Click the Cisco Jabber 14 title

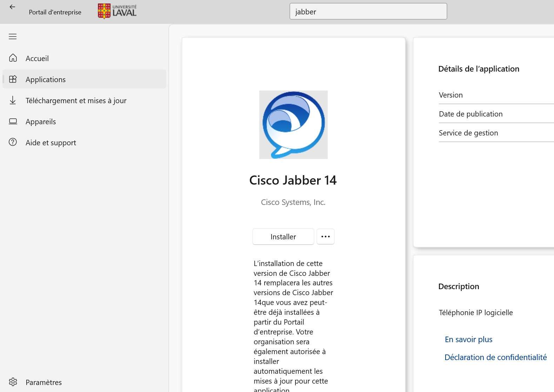click(293, 180)
